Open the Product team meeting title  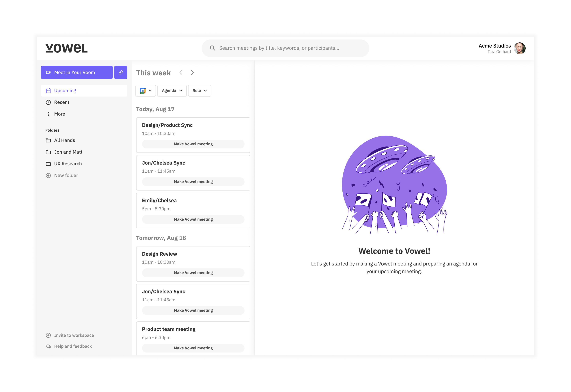(169, 329)
